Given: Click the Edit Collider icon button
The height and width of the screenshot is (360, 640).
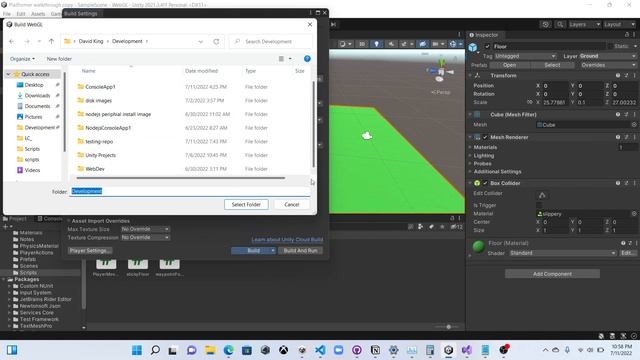Looking at the screenshot, I should tap(542, 195).
